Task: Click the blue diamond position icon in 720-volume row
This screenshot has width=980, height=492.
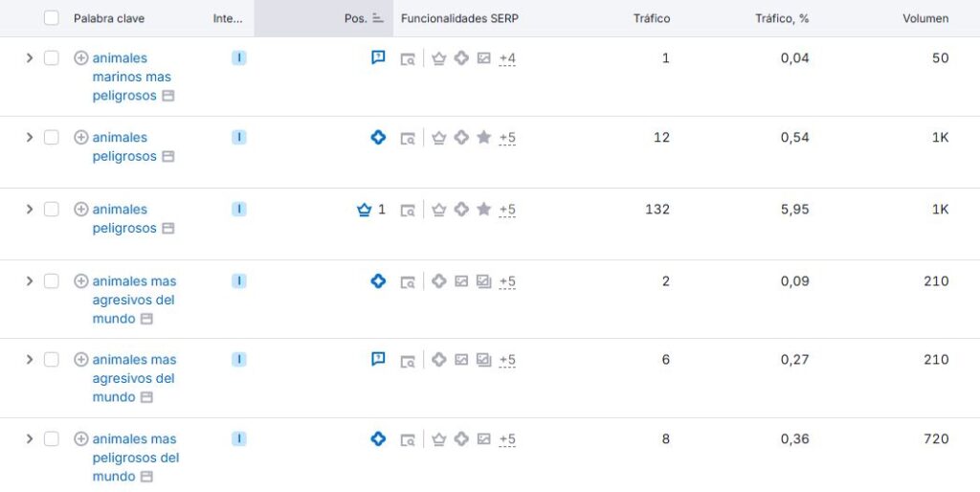Action: point(378,438)
